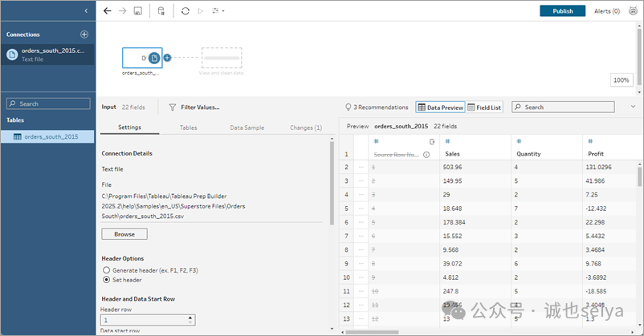Open Alerts (0)

(606, 11)
